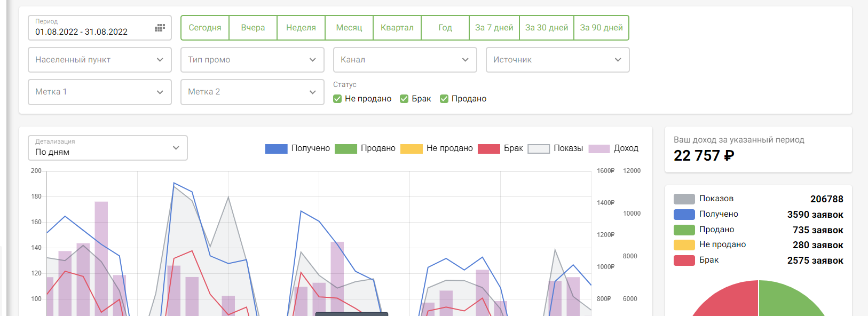868x316 pixels.
Task: Uncheck the Не продано status checkbox
Action: (x=337, y=99)
